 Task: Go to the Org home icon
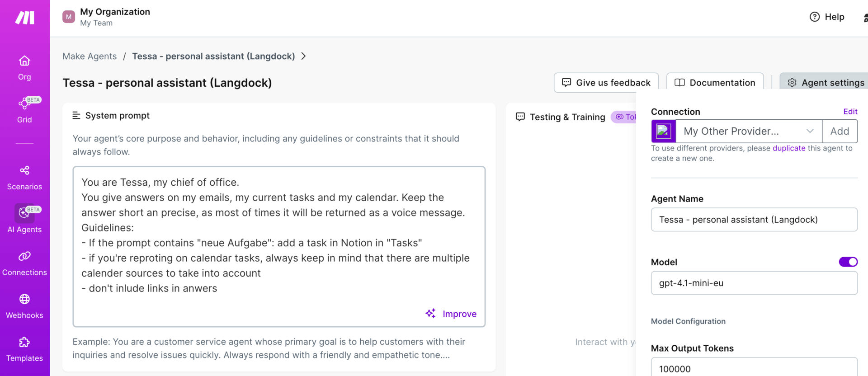tap(24, 61)
